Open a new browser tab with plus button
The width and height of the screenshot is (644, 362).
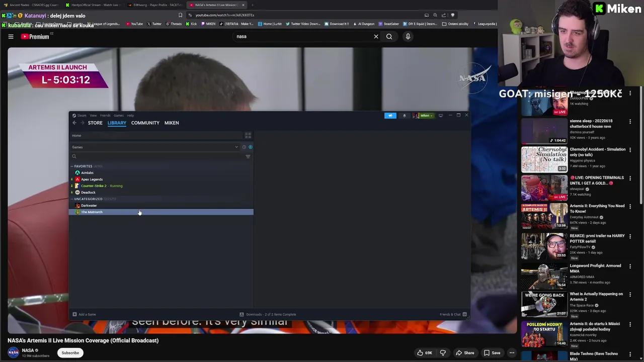coord(253,5)
